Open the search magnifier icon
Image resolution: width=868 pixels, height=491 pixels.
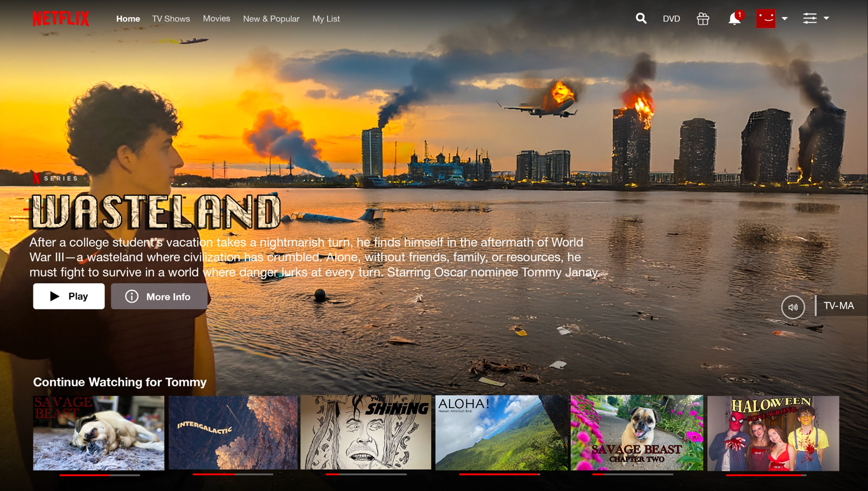tap(641, 19)
